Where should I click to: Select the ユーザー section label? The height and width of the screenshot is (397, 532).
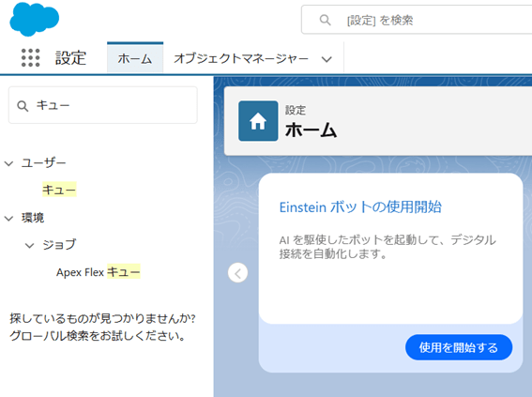pyautogui.click(x=44, y=163)
